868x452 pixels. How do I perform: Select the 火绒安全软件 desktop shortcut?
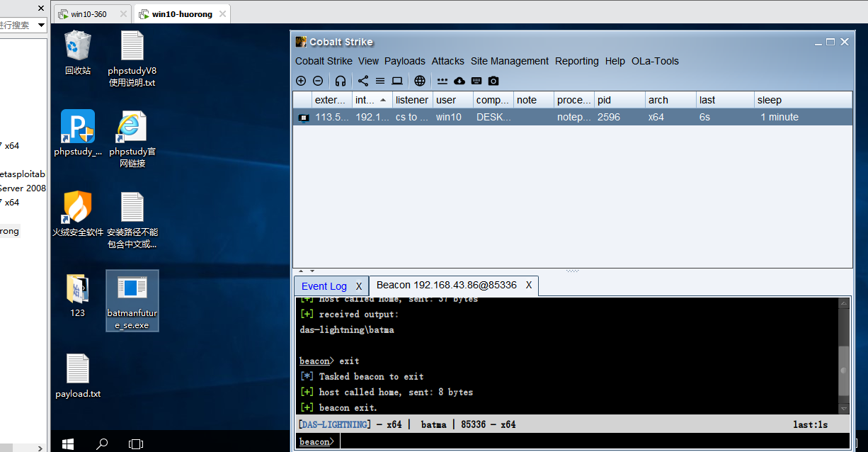coord(77,214)
